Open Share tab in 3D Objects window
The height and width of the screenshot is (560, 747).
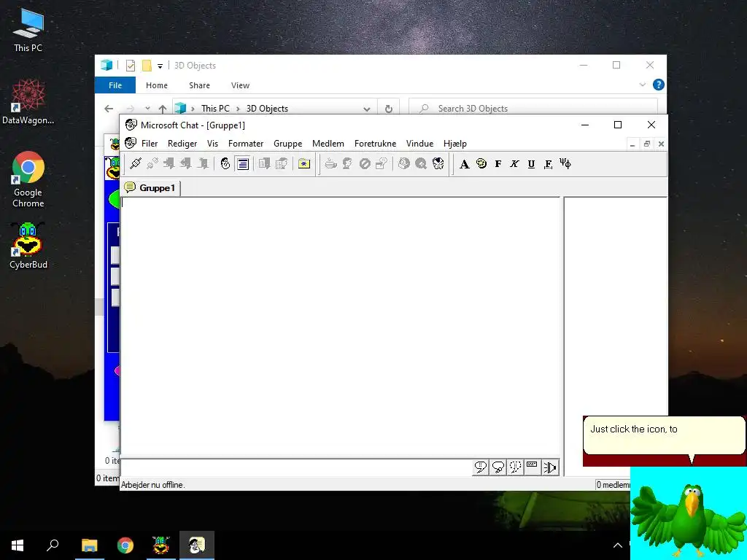199,85
